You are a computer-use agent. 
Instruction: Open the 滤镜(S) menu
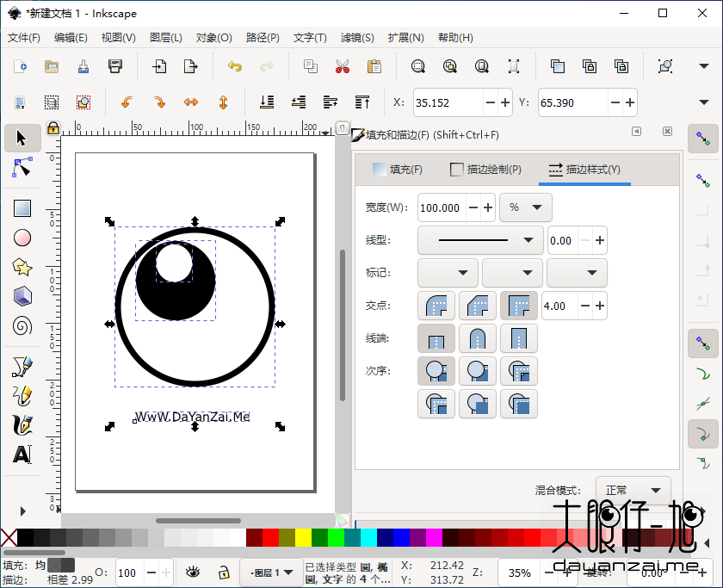pyautogui.click(x=357, y=38)
